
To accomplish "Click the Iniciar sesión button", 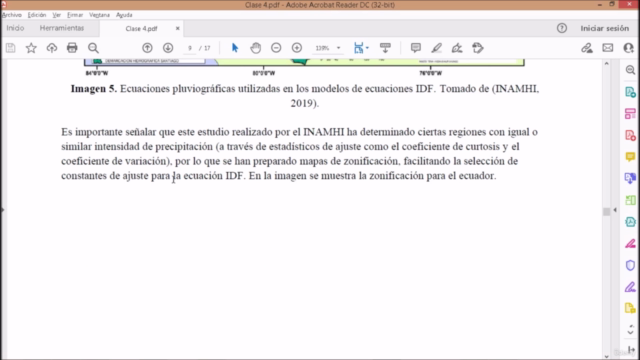I will pyautogui.click(x=604, y=28).
